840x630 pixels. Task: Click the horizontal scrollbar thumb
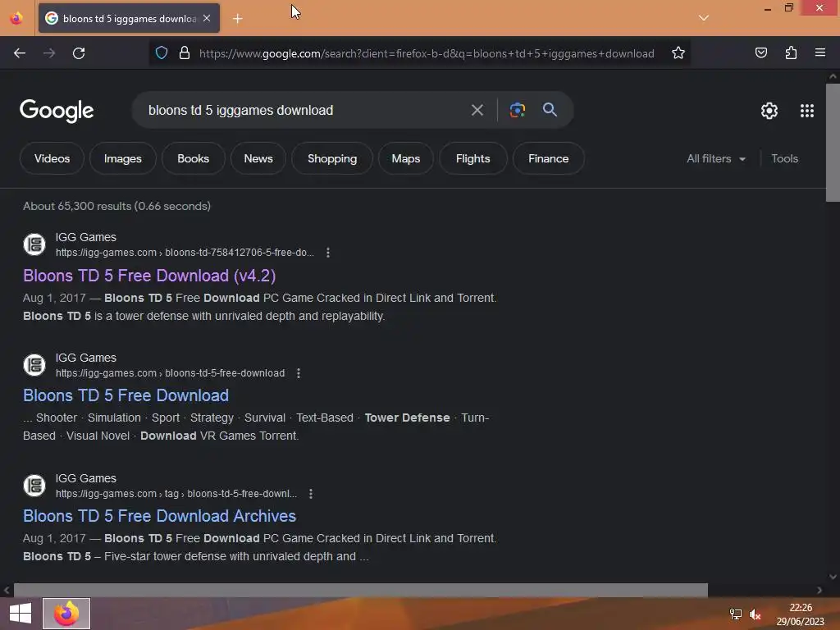[361, 590]
